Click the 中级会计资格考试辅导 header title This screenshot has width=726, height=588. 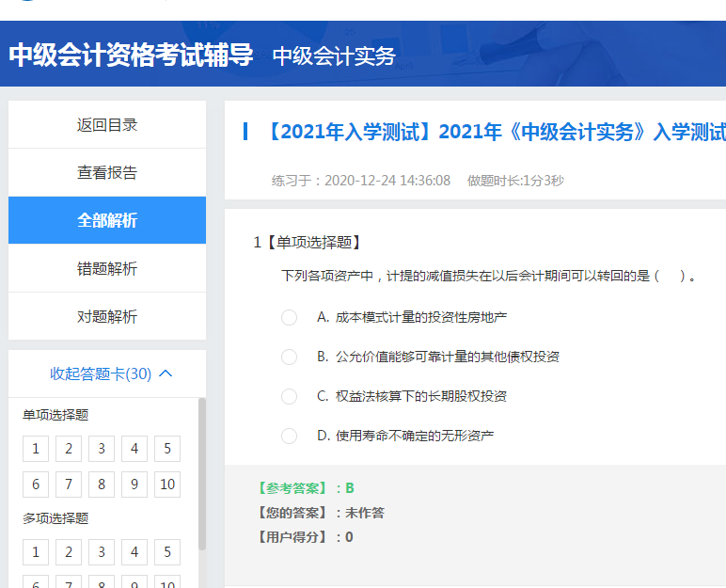(132, 55)
